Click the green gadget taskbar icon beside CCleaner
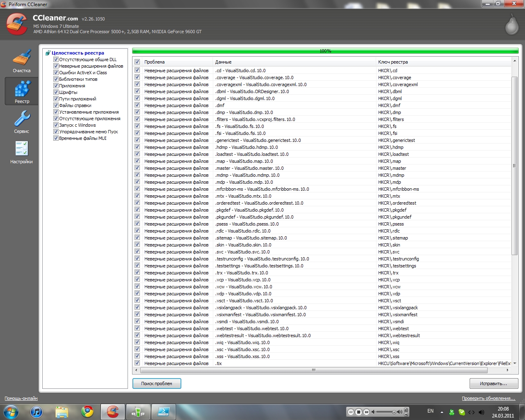The height and width of the screenshot is (420, 525). coord(138,411)
